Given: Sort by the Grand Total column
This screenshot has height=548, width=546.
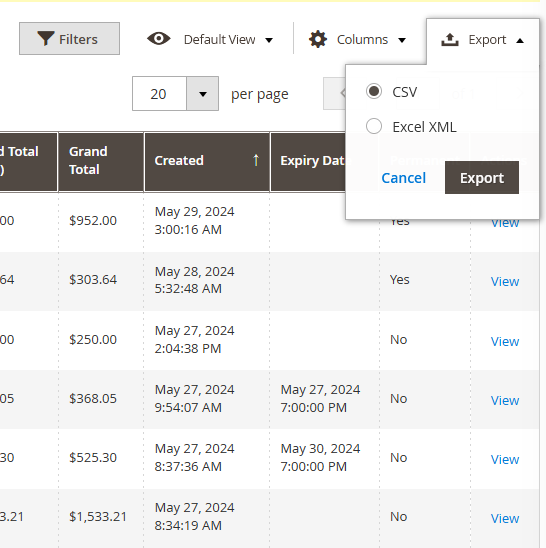Looking at the screenshot, I should click(101, 162).
